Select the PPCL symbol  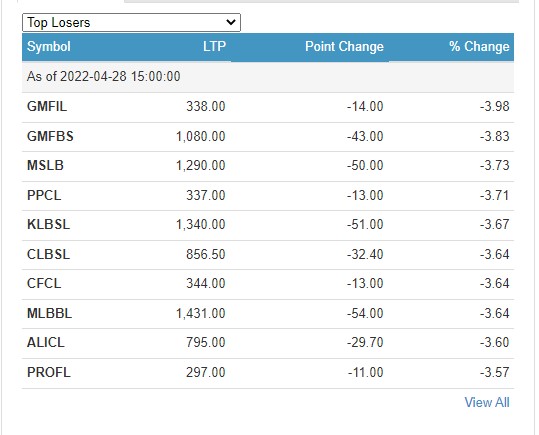click(x=44, y=195)
